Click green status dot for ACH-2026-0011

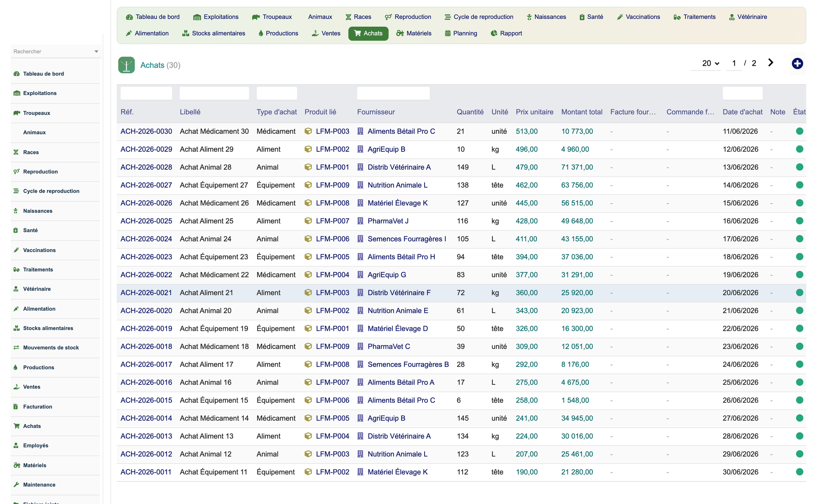[x=799, y=472]
